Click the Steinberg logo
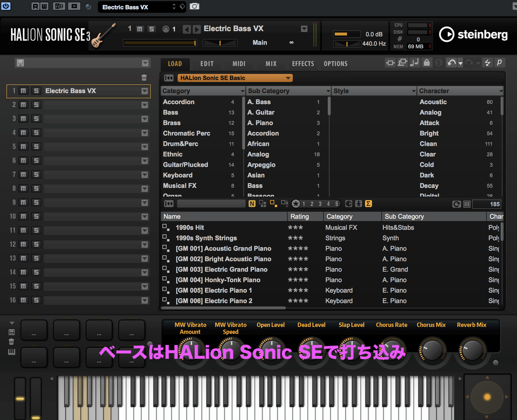This screenshot has height=420, width=517. (473, 34)
